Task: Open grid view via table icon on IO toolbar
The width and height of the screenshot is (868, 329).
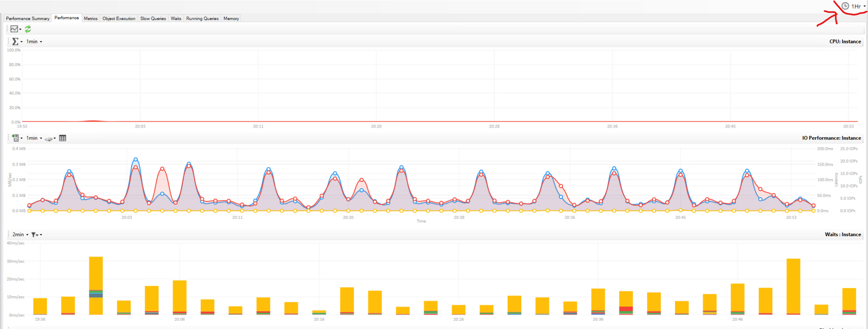Action: 63,138
